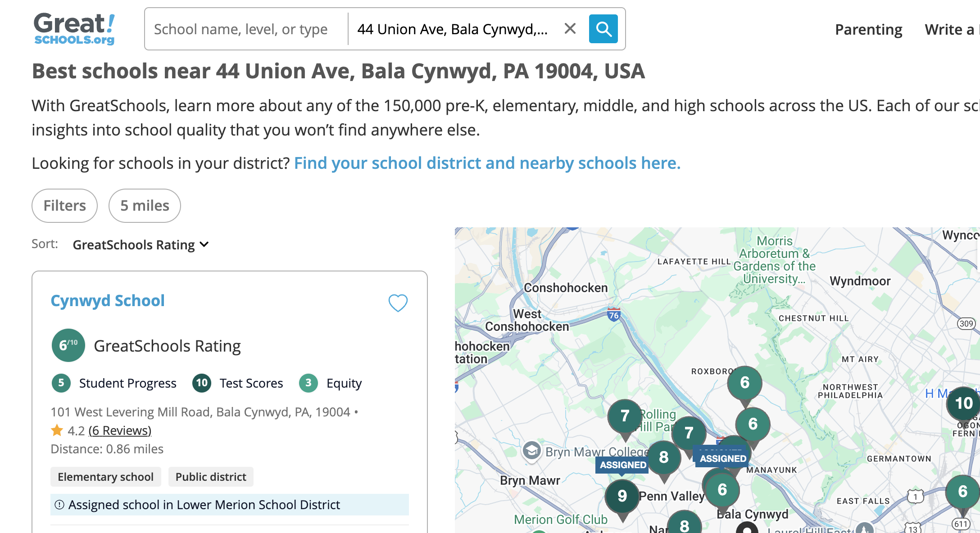The height and width of the screenshot is (533, 980).
Task: Click the Bryn Mawr College map icon
Action: point(532,451)
